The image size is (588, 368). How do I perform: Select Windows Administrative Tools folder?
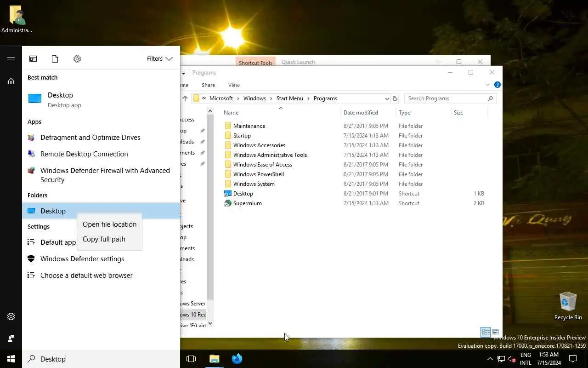click(x=270, y=155)
